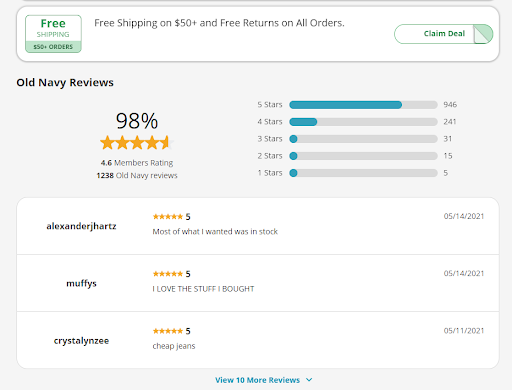Click the 4.6 Members Rating text

pos(137,163)
